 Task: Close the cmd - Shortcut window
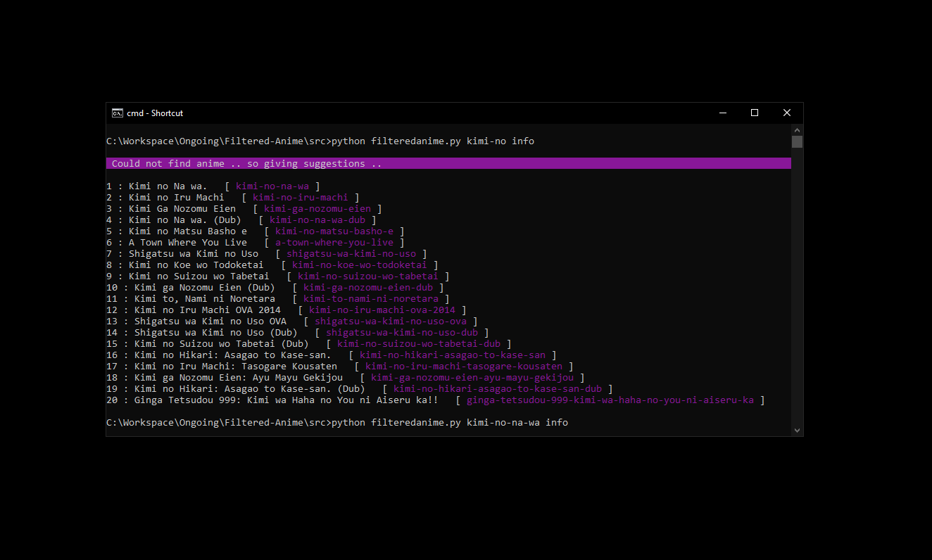tap(787, 113)
